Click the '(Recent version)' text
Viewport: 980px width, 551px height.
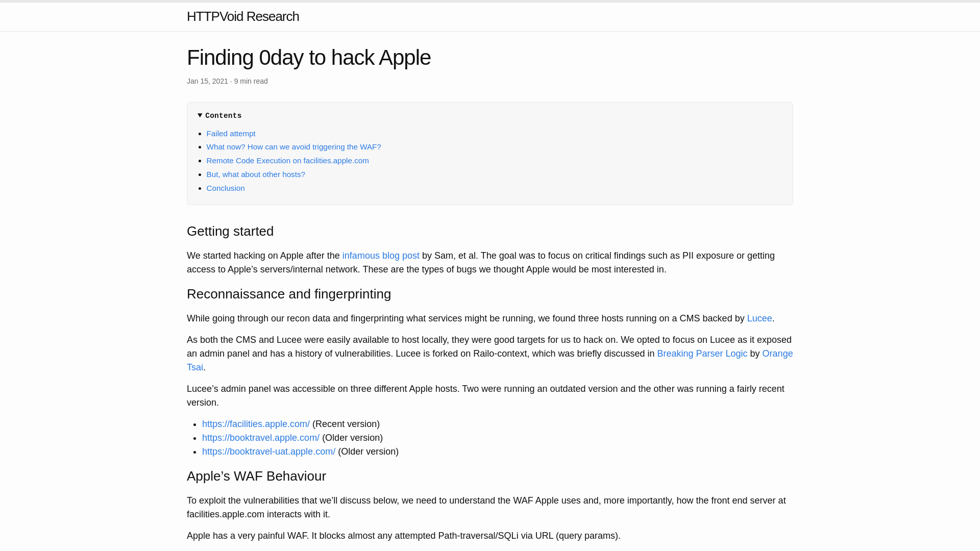click(x=346, y=424)
